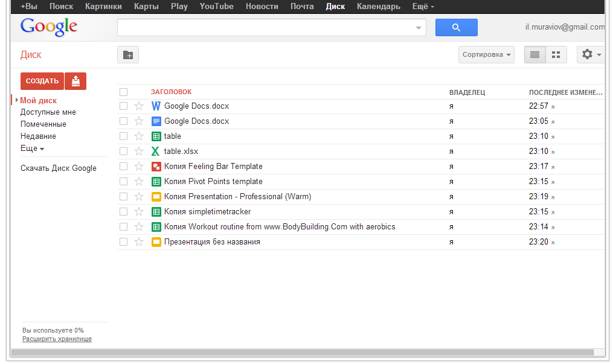Click into the Google search field
613x364 pixels.
(x=266, y=28)
